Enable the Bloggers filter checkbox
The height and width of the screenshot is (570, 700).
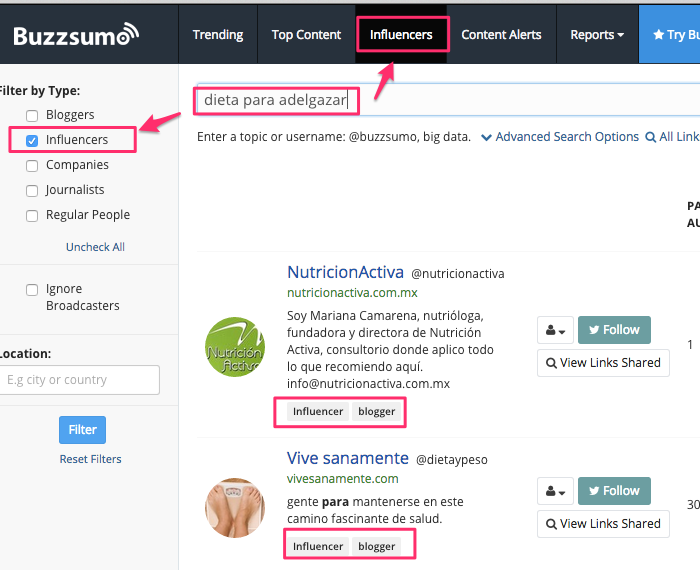point(32,116)
